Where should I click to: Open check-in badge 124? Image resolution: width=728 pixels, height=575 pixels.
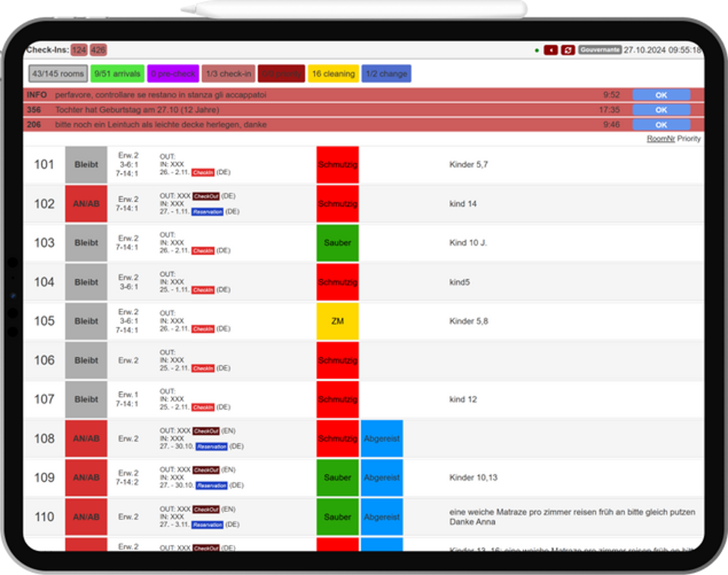[x=79, y=50]
